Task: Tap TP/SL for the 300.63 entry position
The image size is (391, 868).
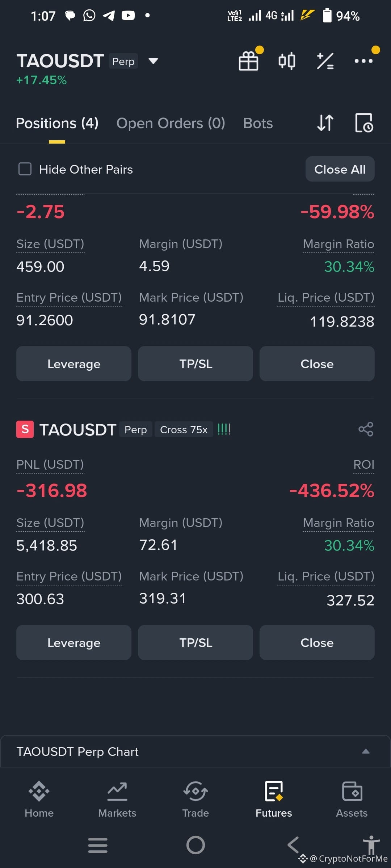Action: (195, 643)
